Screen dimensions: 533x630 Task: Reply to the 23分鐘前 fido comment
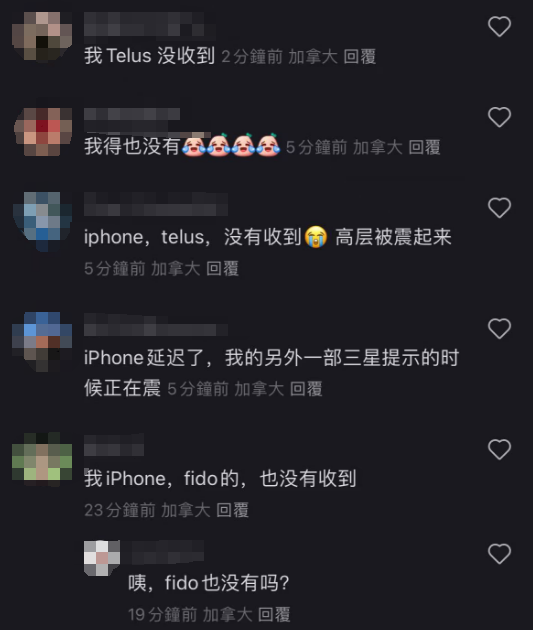pyautogui.click(x=233, y=510)
